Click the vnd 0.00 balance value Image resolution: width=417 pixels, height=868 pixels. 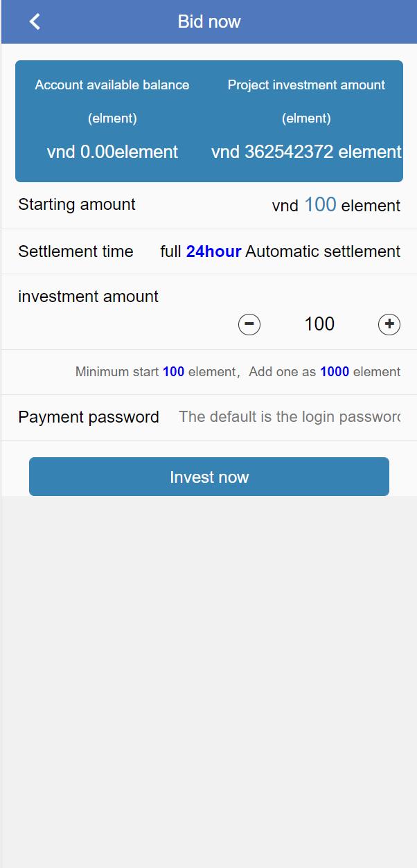point(112,152)
